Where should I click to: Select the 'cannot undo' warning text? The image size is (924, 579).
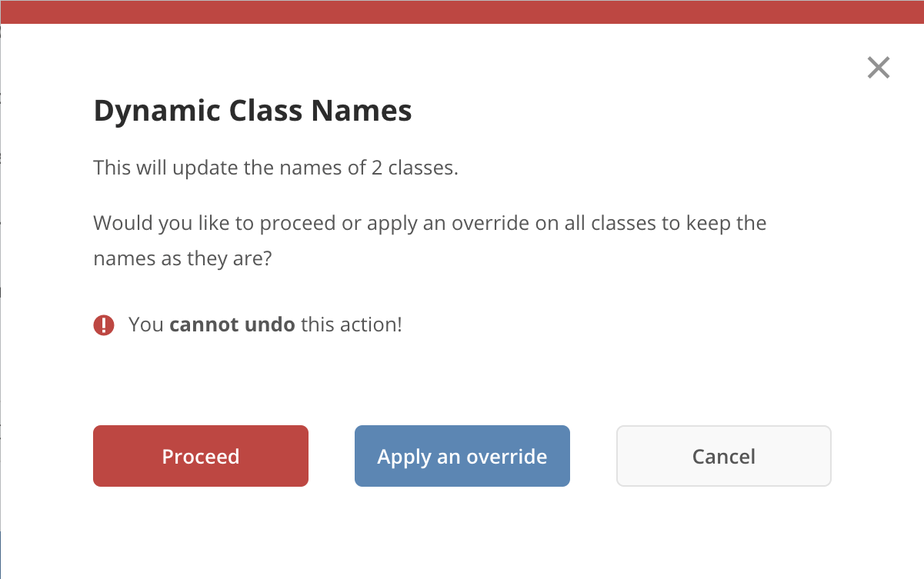(232, 324)
